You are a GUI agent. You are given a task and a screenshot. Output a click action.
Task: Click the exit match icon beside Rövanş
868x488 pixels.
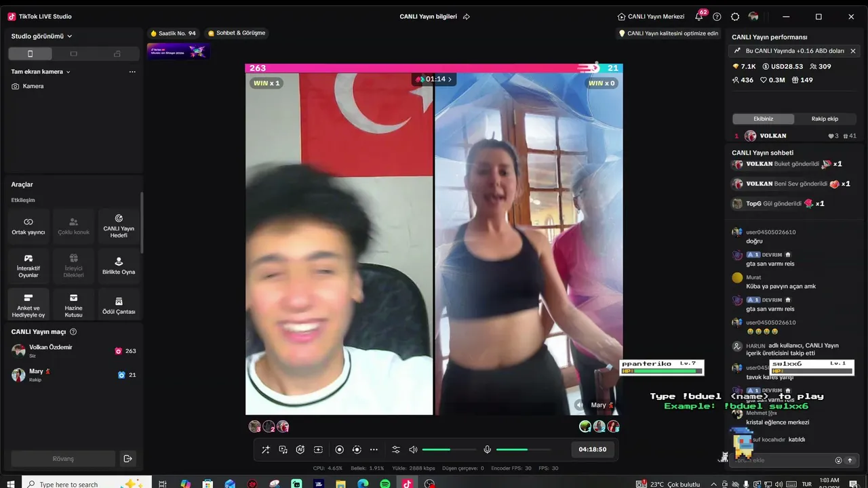click(127, 459)
